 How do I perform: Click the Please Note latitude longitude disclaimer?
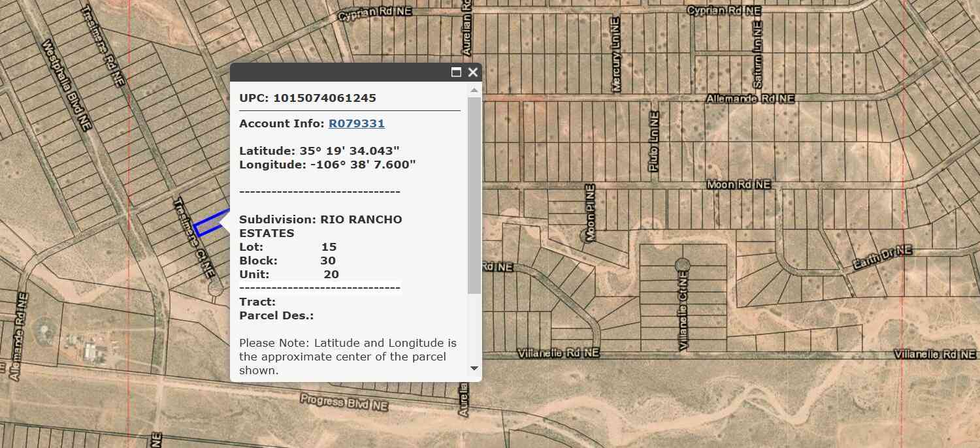[x=348, y=357]
